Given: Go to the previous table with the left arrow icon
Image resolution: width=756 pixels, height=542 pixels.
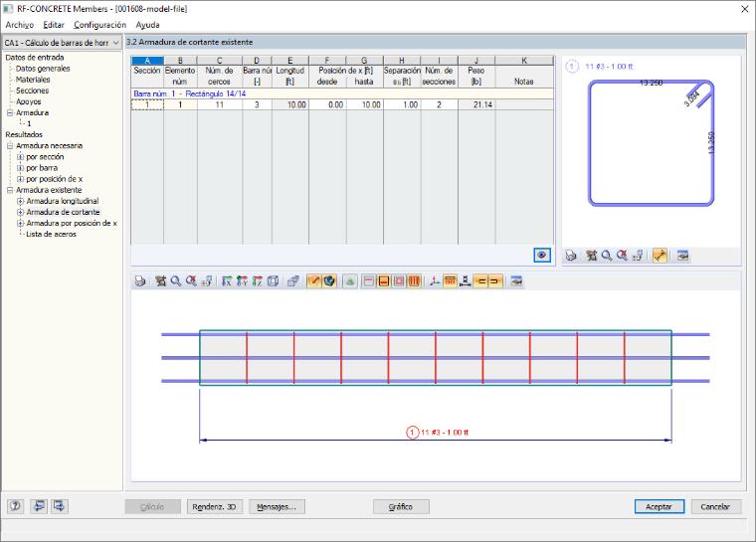Looking at the screenshot, I should pos(39,506).
